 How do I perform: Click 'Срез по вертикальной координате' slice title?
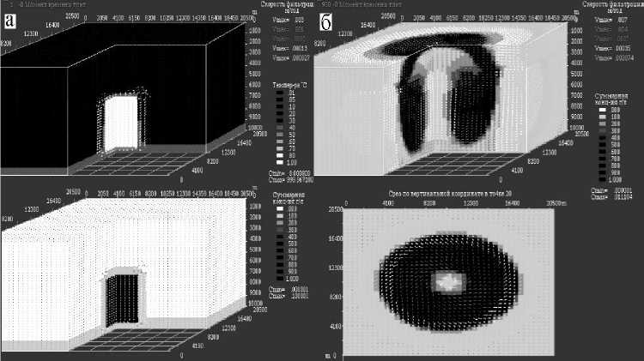(450, 193)
